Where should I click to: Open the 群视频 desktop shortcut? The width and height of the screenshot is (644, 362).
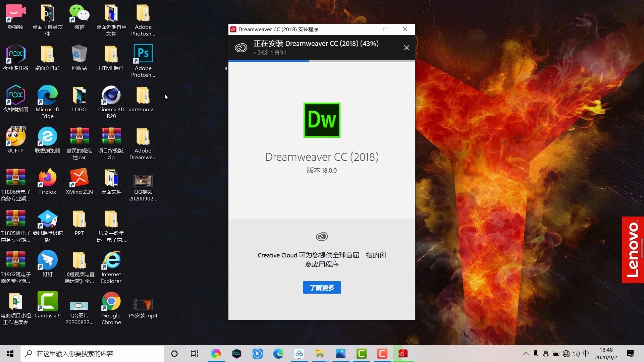[15, 17]
